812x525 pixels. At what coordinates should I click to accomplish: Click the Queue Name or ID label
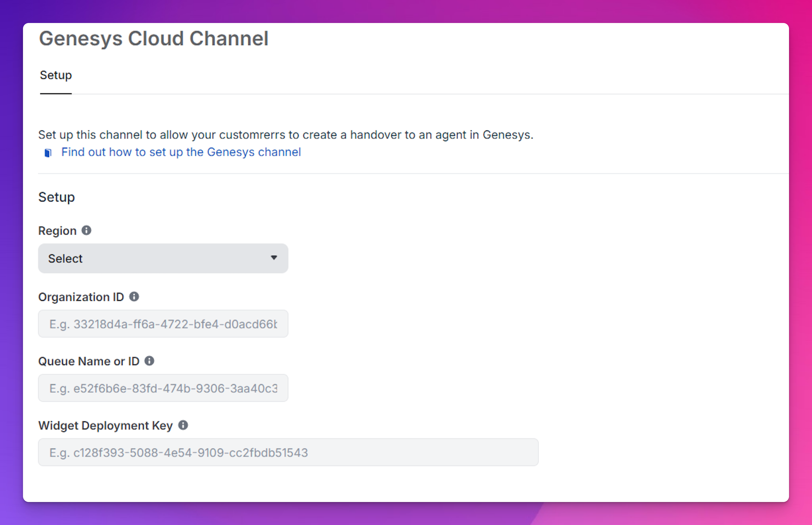coord(89,361)
